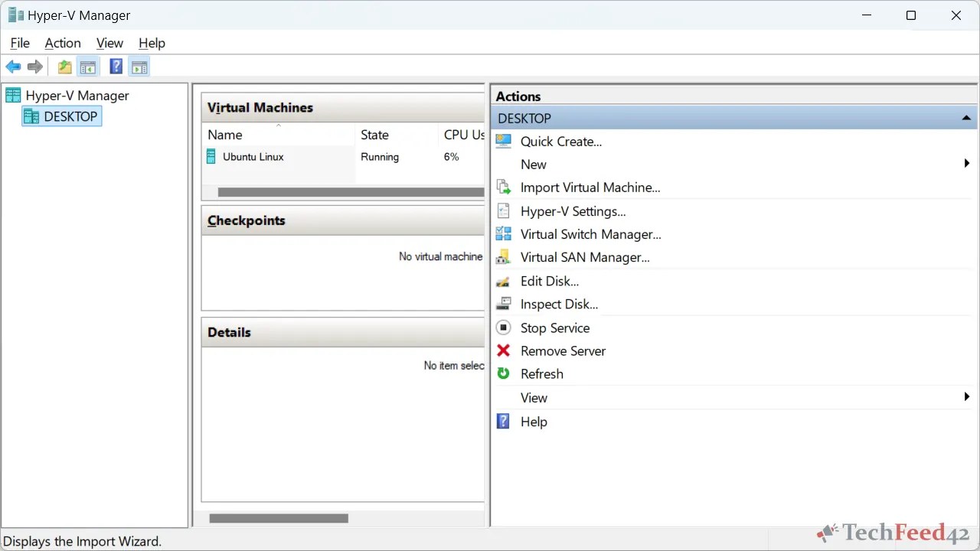Open the File menu
Screen dimensions: 980x551
[x=20, y=43]
